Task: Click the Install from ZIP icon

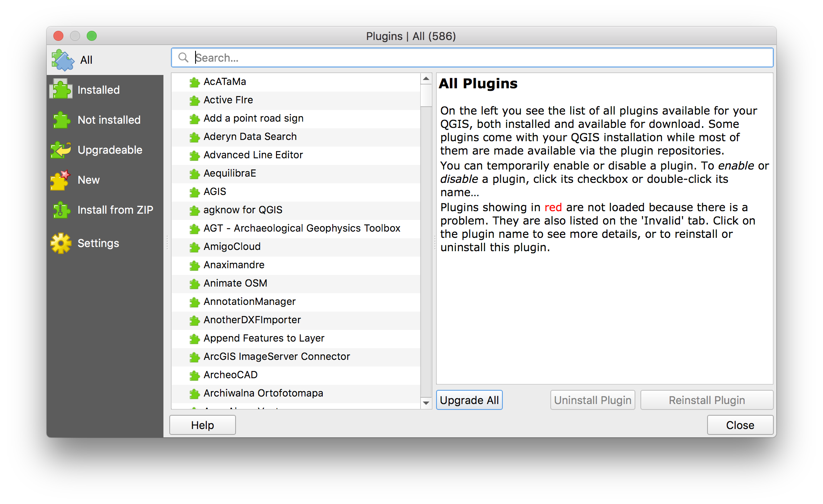Action: click(60, 210)
